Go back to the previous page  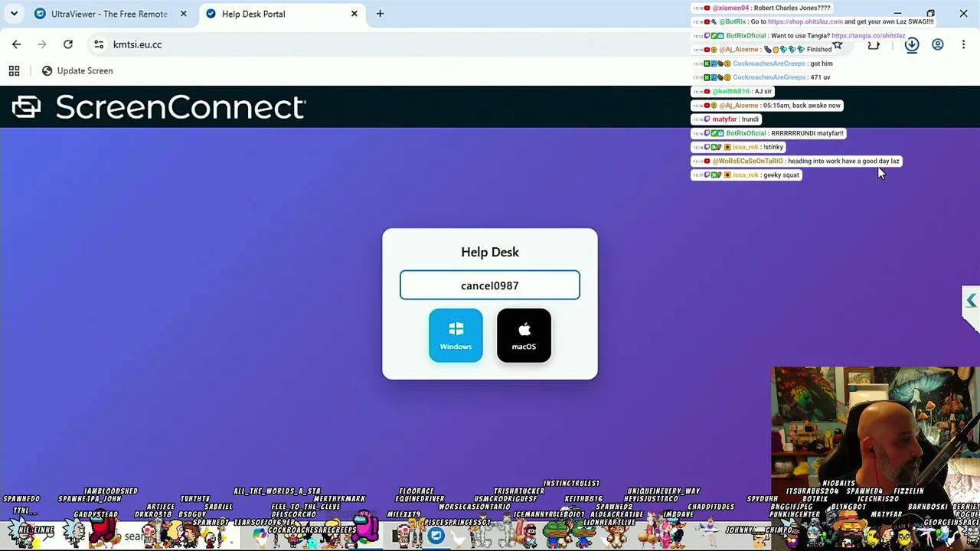click(16, 44)
